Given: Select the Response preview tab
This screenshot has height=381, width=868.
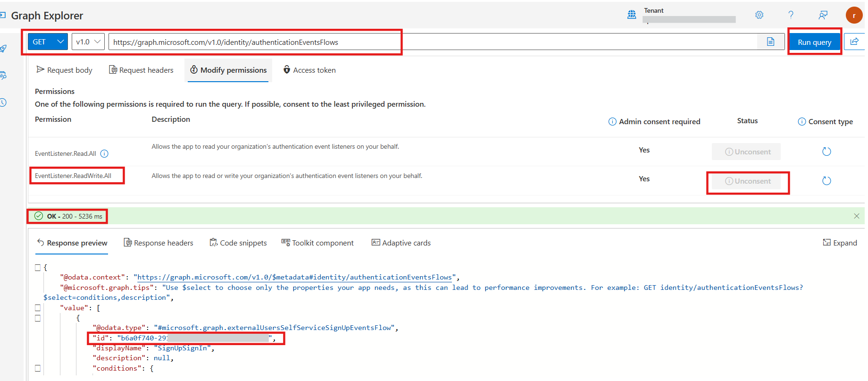Looking at the screenshot, I should [x=72, y=243].
